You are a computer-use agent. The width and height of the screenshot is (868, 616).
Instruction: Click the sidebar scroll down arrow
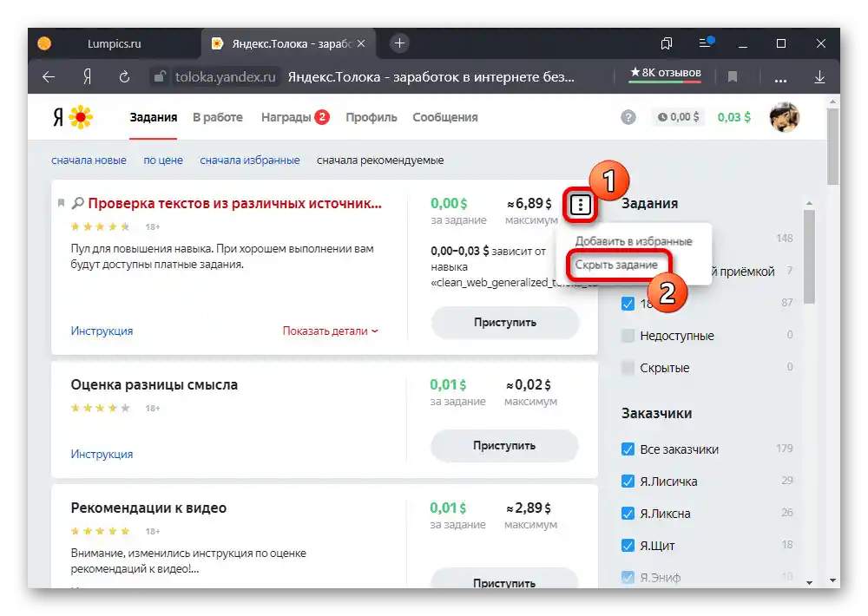coord(809,582)
